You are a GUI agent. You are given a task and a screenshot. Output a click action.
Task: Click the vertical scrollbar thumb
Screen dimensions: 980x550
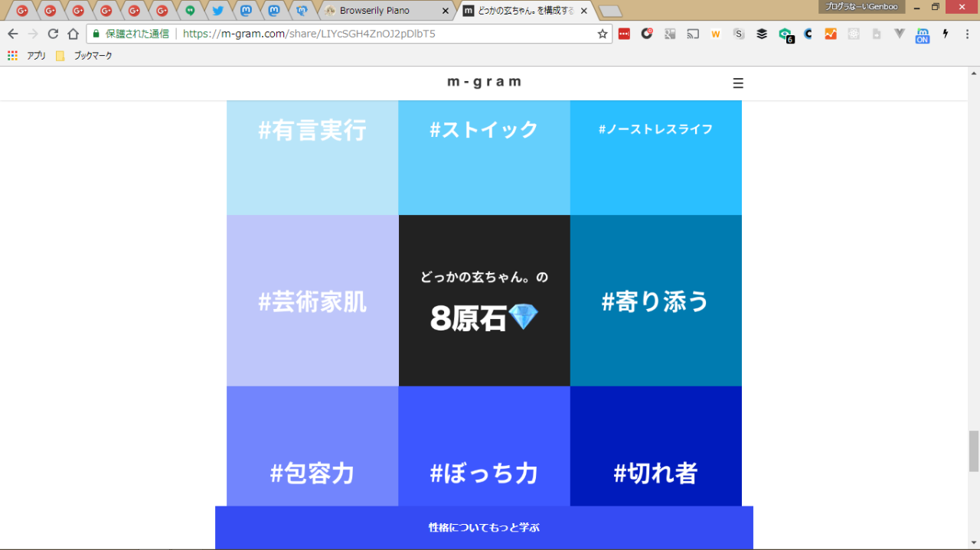tap(974, 451)
